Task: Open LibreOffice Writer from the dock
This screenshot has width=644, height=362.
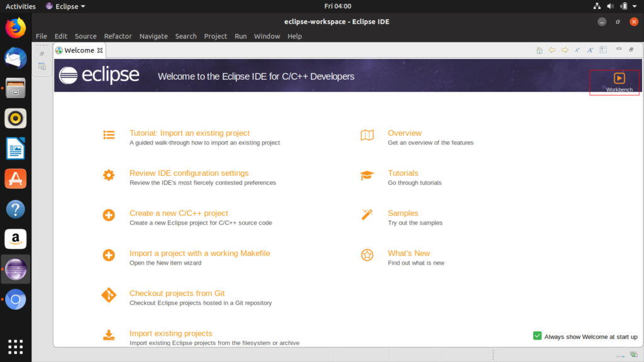Action: coord(16,148)
